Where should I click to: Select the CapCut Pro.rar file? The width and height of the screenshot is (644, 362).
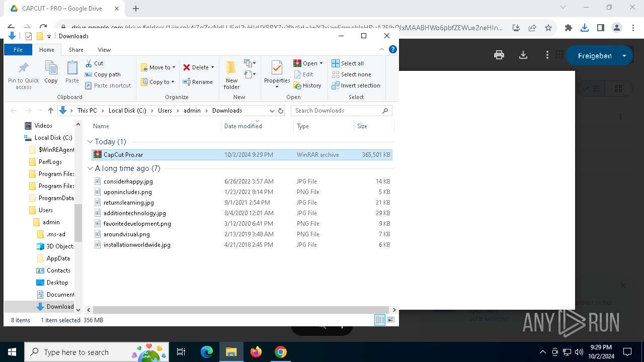(x=242, y=155)
